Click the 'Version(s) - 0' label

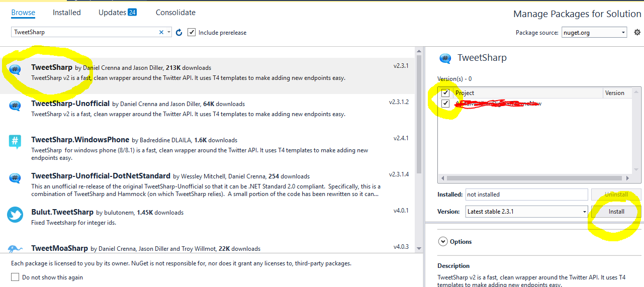[x=454, y=79]
